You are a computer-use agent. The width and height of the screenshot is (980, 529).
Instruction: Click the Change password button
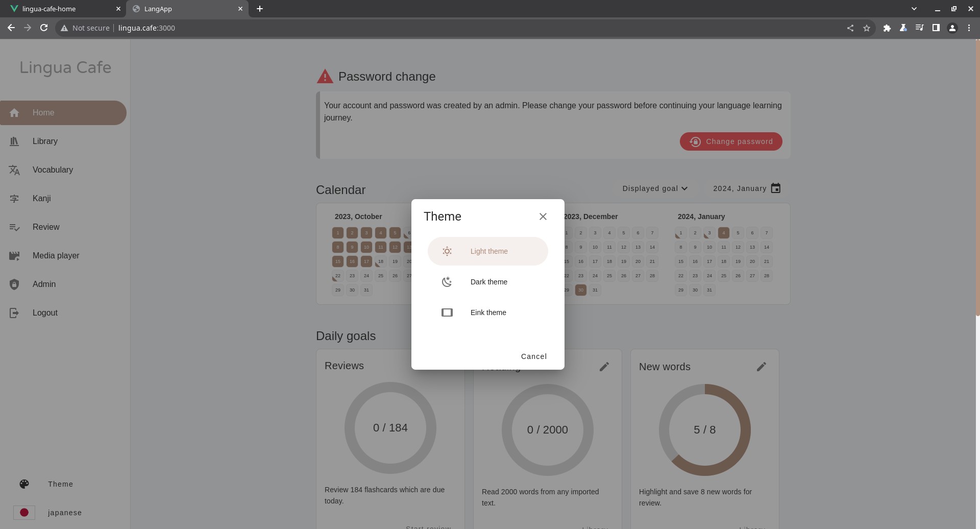click(x=730, y=141)
